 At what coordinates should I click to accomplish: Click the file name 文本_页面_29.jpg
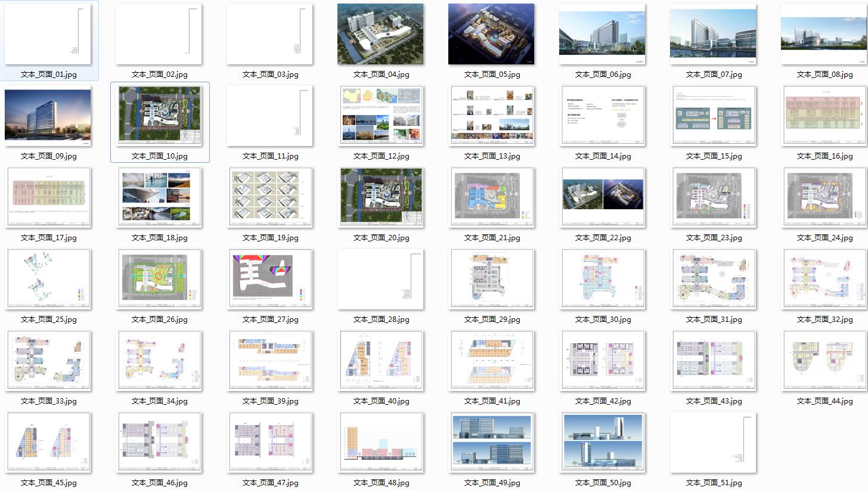pos(492,320)
